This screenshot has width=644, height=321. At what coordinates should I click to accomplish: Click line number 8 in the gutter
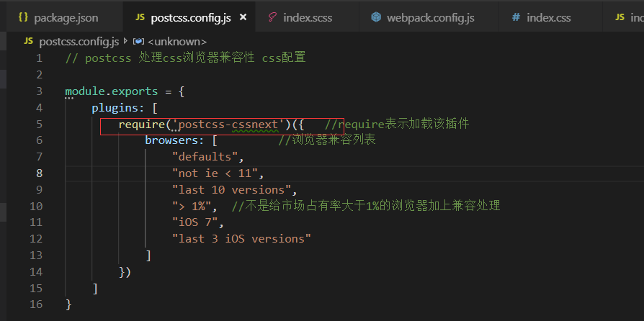click(39, 173)
